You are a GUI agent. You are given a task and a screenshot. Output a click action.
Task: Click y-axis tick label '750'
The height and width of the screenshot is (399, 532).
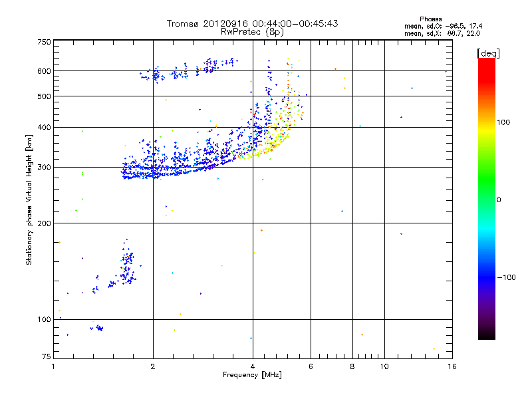click(x=44, y=42)
